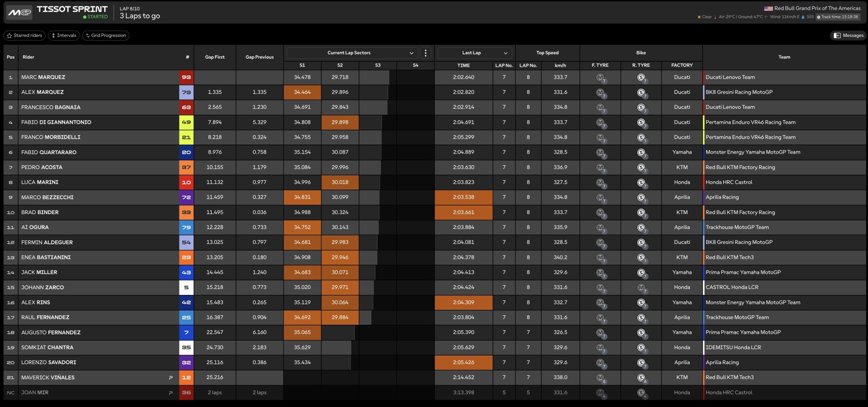Viewport: 868px width, 407px height.
Task: Click the TISSOT SPRINT session title
Action: pyautogui.click(x=72, y=9)
